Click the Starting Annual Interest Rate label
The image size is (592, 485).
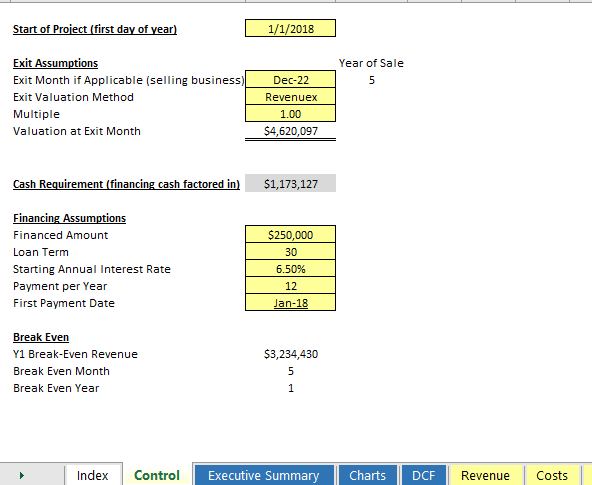pyautogui.click(x=92, y=269)
